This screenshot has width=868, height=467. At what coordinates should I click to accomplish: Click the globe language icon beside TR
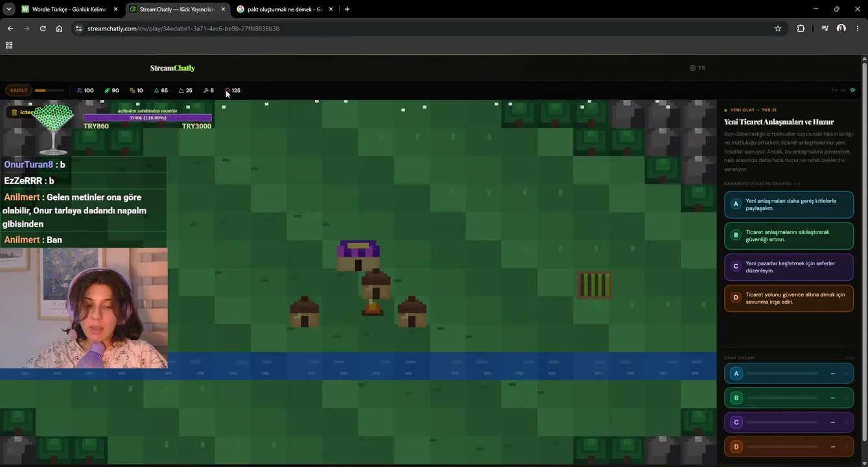click(692, 68)
